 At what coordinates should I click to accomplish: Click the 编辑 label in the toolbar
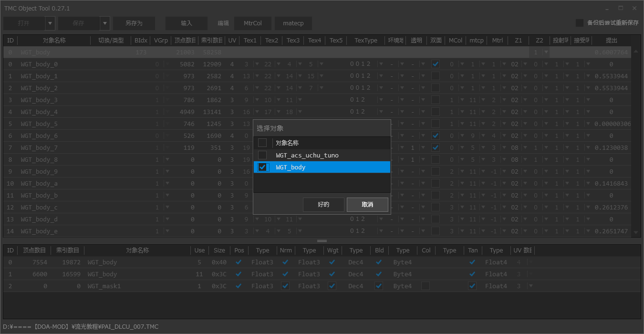pyautogui.click(x=223, y=23)
